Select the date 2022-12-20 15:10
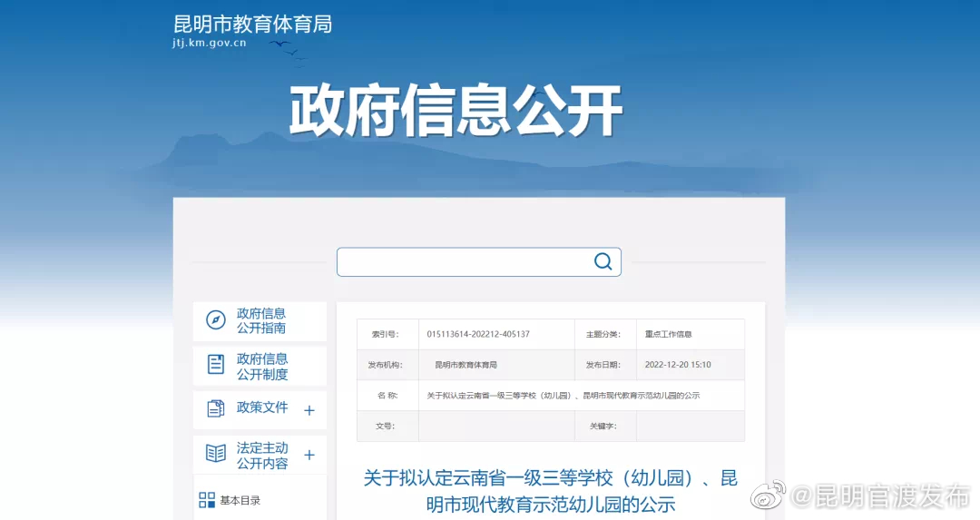 678,365
